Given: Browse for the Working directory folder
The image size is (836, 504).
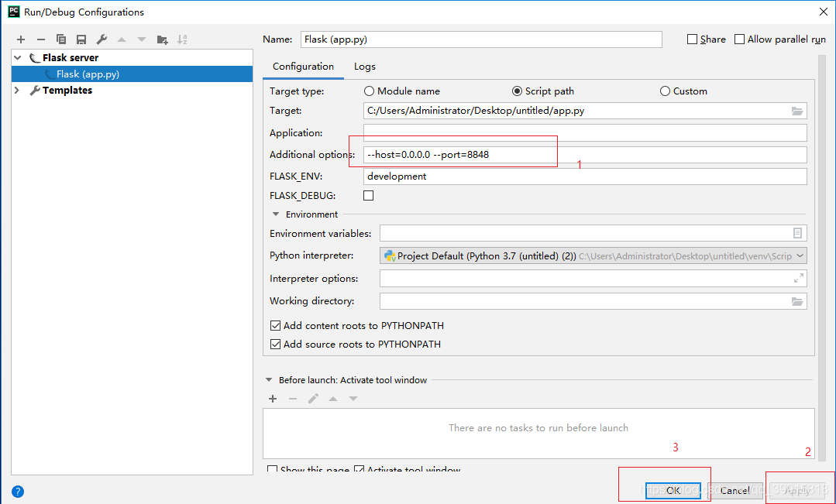Looking at the screenshot, I should [x=797, y=301].
